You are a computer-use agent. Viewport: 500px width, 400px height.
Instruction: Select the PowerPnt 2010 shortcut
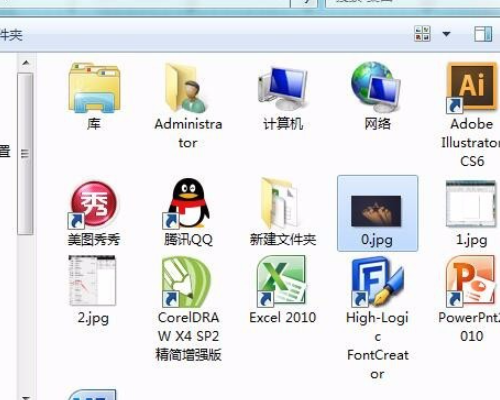click(471, 281)
